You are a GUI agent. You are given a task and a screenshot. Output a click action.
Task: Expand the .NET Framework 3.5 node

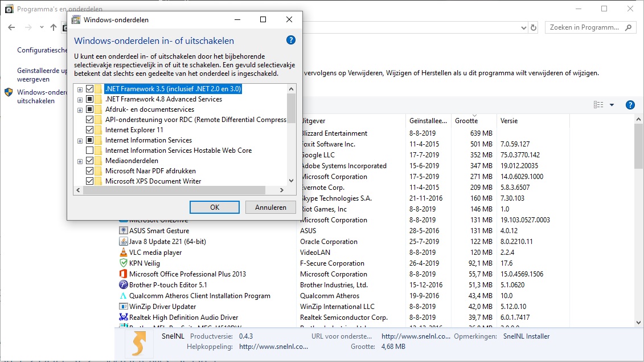[x=80, y=90]
